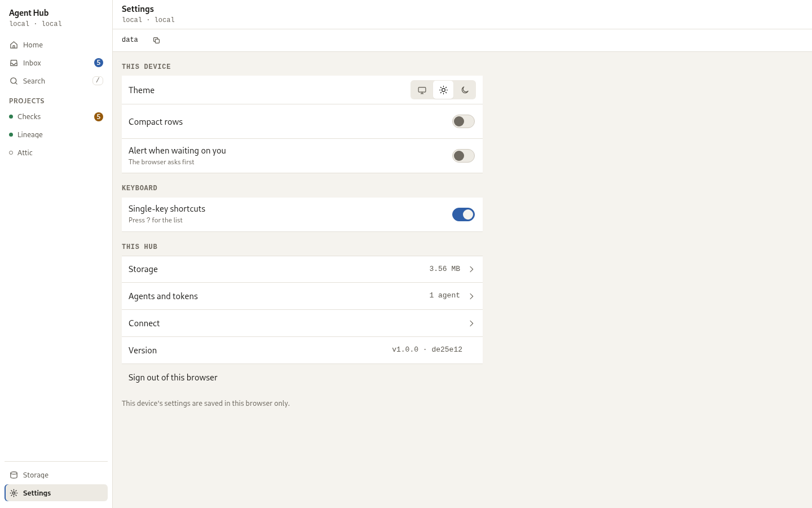Open Agents and tokens row chevron
812x508 pixels.
pyautogui.click(x=471, y=296)
